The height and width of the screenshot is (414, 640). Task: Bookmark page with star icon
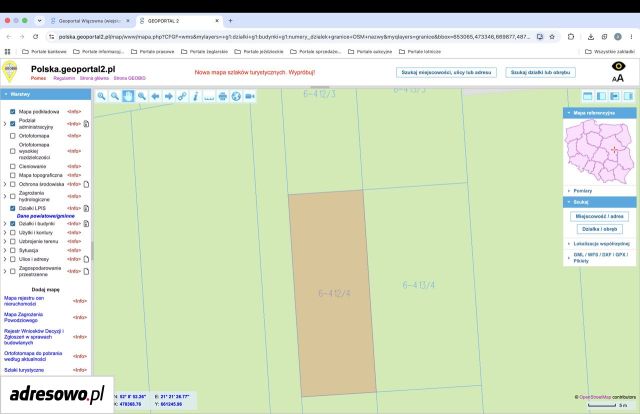552,37
